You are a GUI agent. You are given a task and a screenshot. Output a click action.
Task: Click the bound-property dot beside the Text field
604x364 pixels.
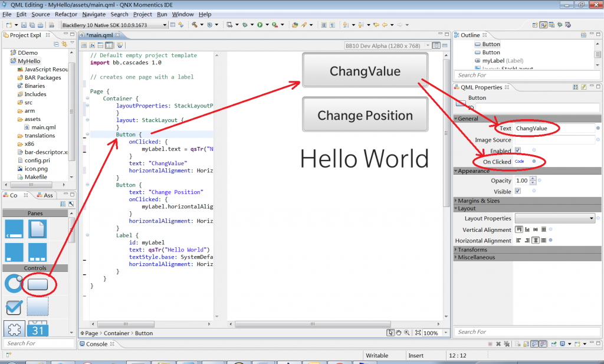(598, 128)
